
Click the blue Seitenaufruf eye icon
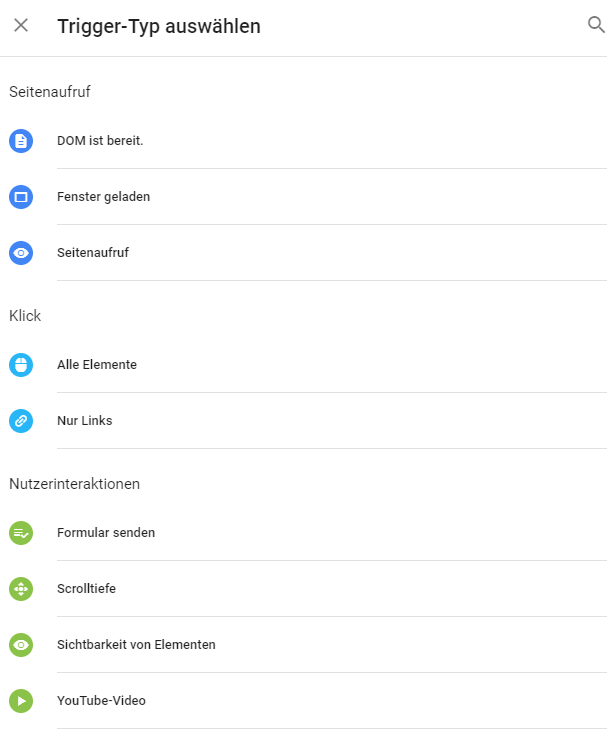click(x=21, y=253)
